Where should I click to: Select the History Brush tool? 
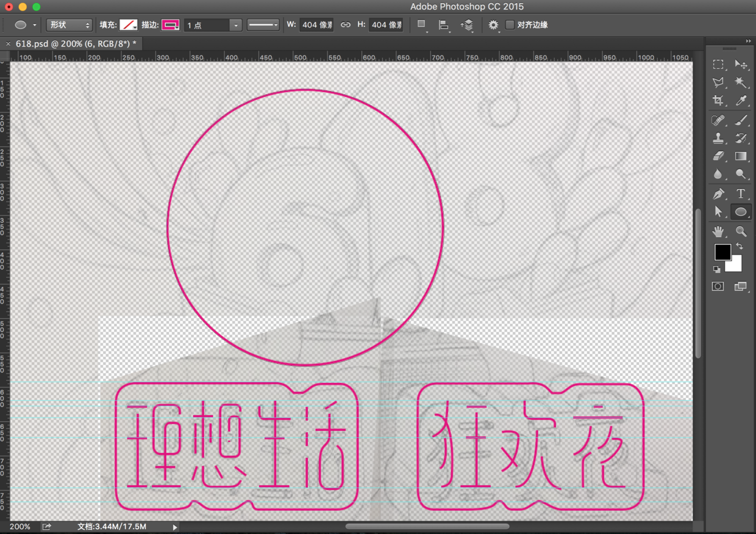741,138
